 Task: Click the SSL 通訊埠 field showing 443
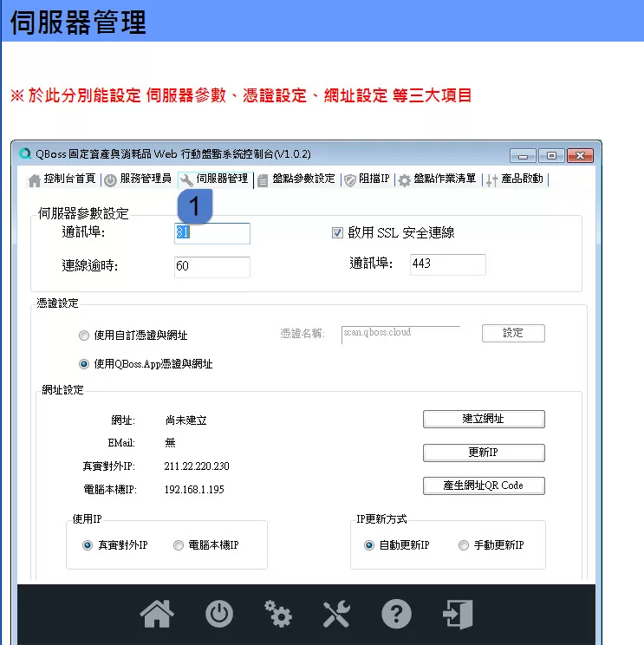pyautogui.click(x=447, y=264)
